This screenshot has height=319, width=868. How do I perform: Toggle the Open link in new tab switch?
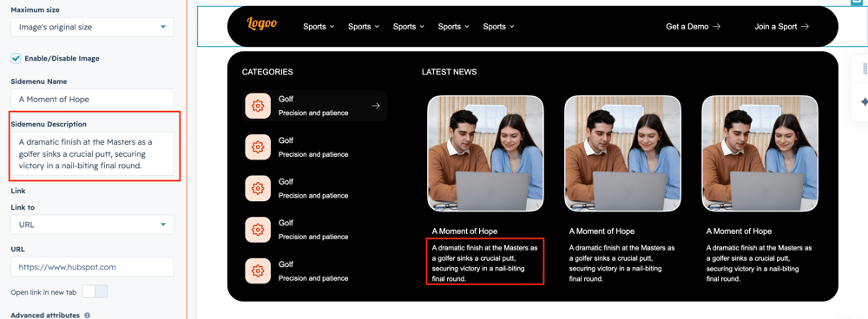pos(95,291)
